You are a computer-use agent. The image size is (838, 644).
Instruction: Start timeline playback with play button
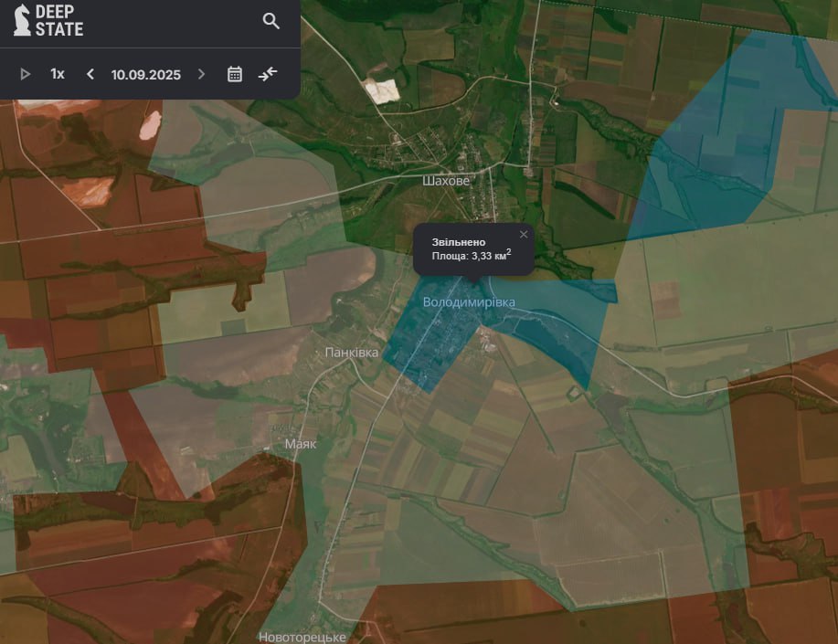[26, 74]
